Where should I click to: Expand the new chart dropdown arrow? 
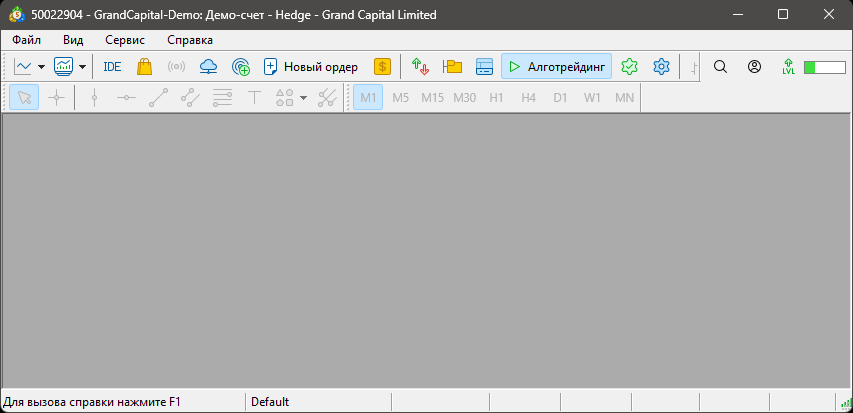[41, 67]
